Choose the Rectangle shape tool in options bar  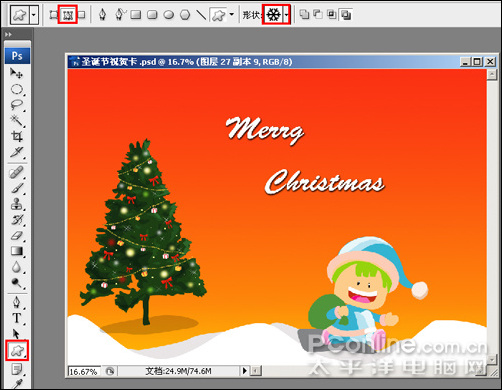[x=136, y=15]
